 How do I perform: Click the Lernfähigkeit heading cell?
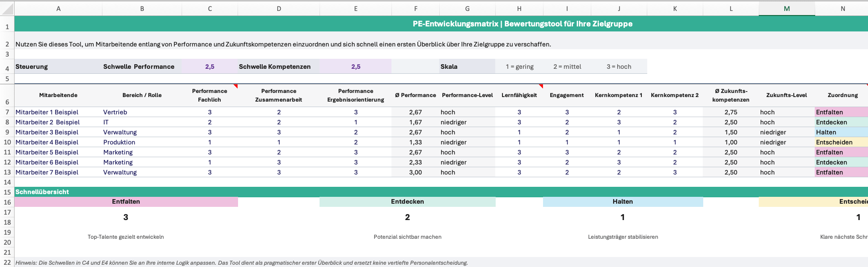pyautogui.click(x=519, y=95)
